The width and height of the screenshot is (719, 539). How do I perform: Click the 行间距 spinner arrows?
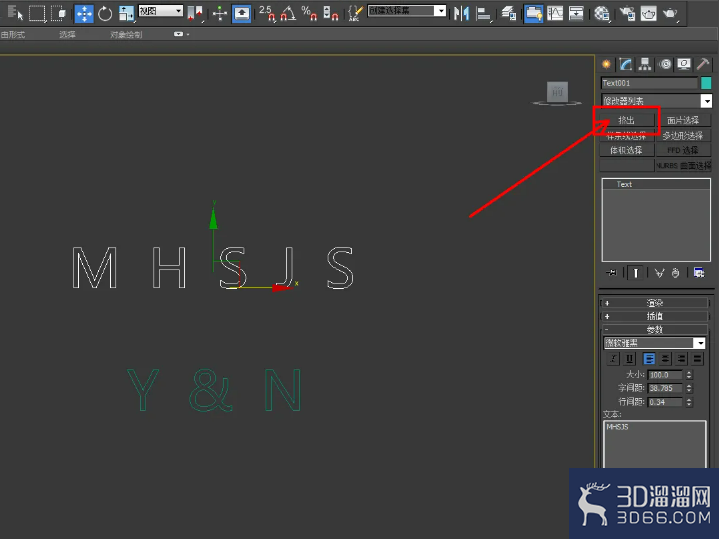click(689, 402)
